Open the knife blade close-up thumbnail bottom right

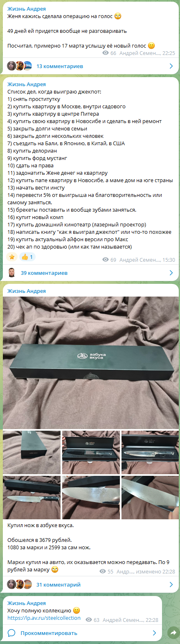[x=150, y=497]
